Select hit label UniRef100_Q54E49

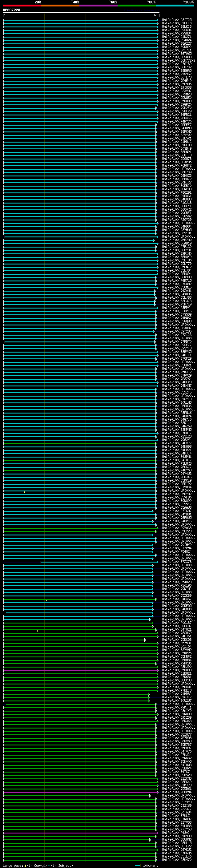[x=177, y=81]
